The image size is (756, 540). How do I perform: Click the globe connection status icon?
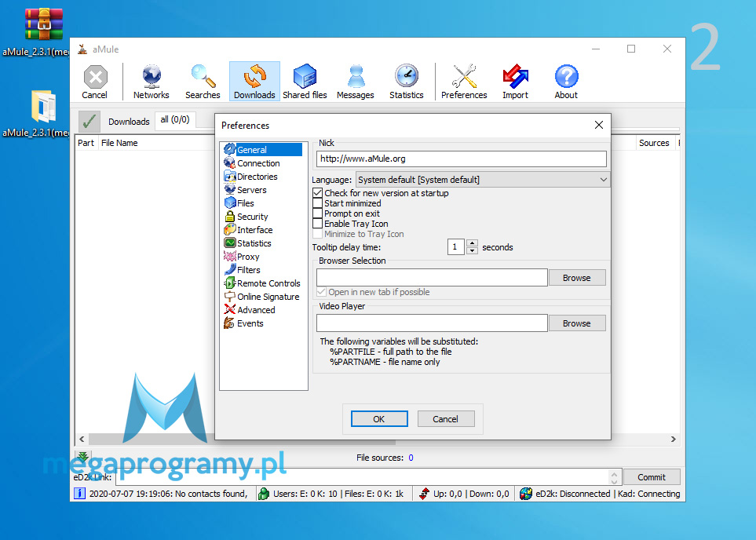pos(526,494)
